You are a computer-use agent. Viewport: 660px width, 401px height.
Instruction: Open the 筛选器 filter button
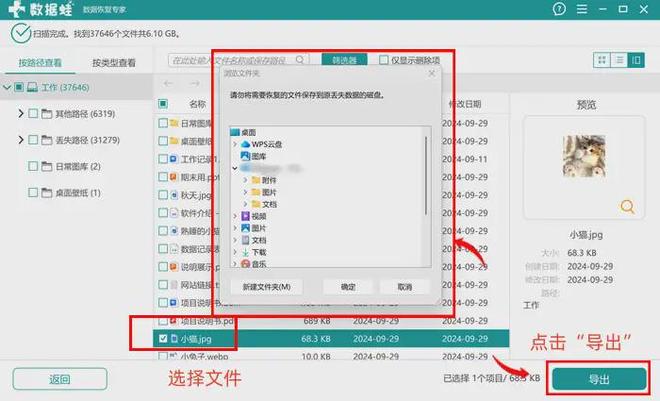coord(344,60)
